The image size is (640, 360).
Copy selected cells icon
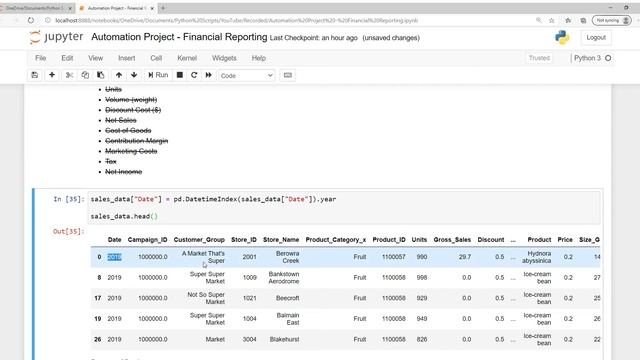tap(85, 75)
